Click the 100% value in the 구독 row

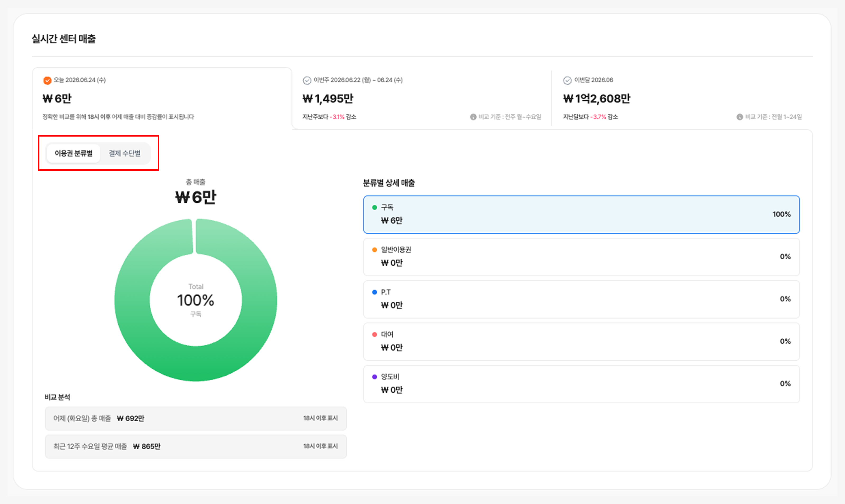[x=782, y=214]
